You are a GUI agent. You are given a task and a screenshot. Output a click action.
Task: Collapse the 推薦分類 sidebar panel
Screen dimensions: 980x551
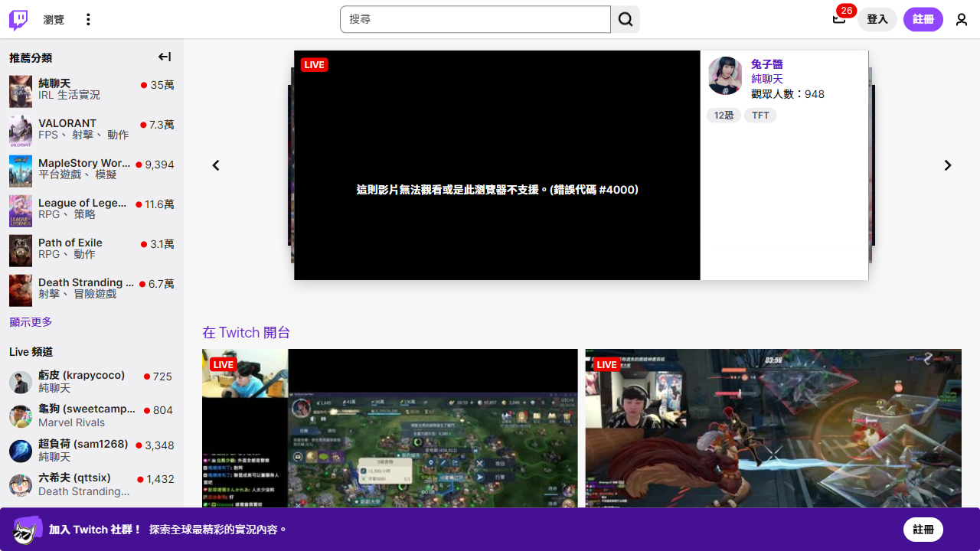click(x=164, y=57)
